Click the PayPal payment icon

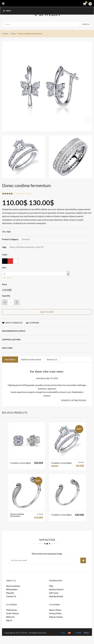point(78,633)
